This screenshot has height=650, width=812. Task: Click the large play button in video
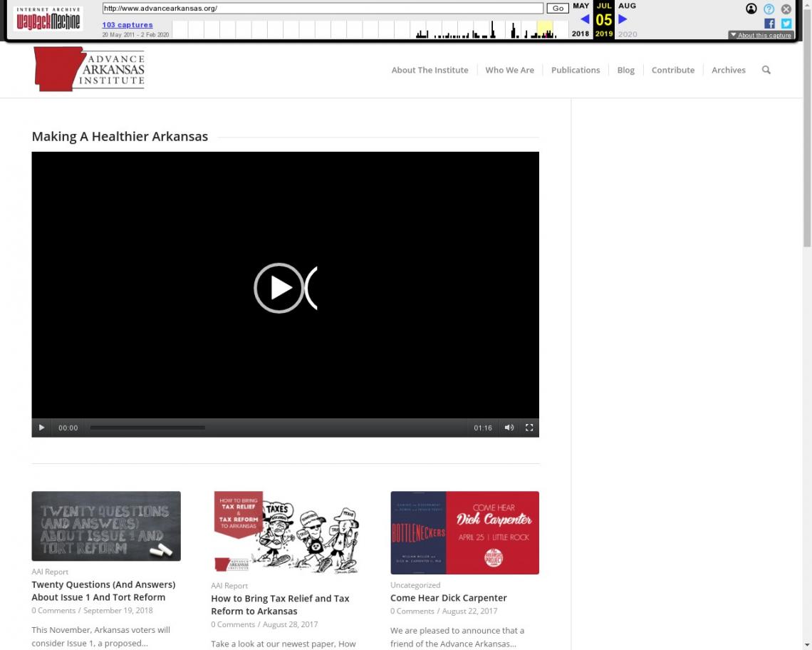(279, 288)
